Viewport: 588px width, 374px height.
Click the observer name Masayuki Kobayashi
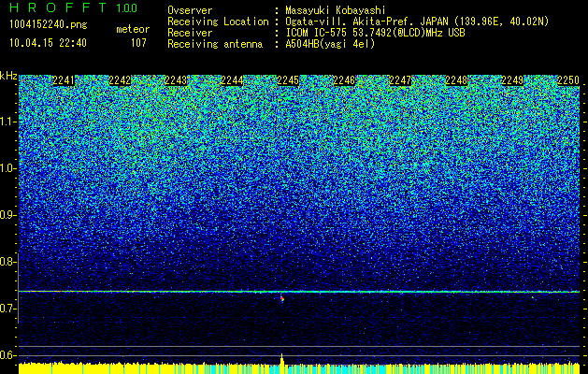(x=335, y=10)
